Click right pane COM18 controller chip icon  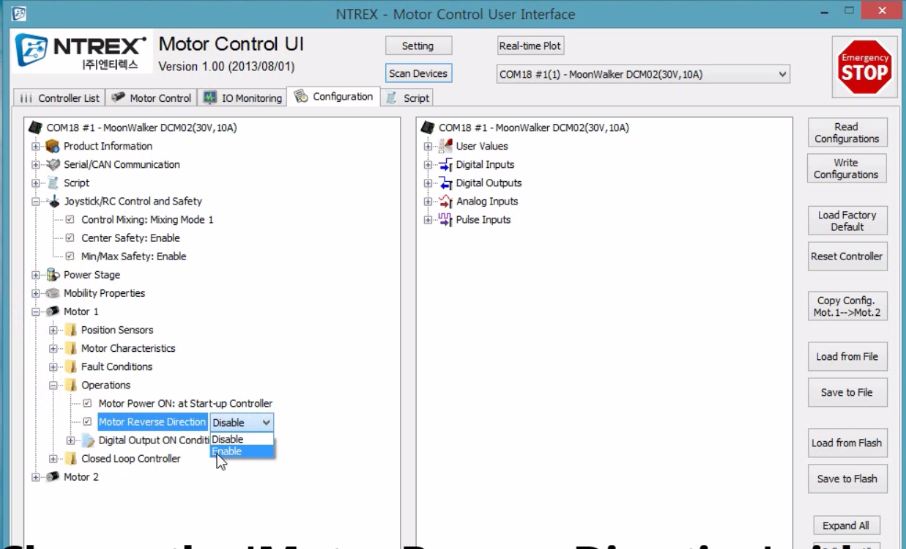click(428, 127)
